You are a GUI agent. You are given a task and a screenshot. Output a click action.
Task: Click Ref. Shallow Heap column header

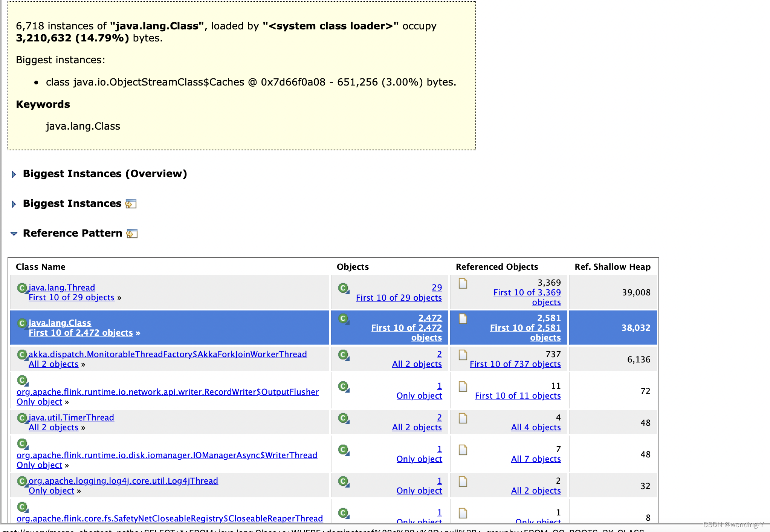pos(612,267)
